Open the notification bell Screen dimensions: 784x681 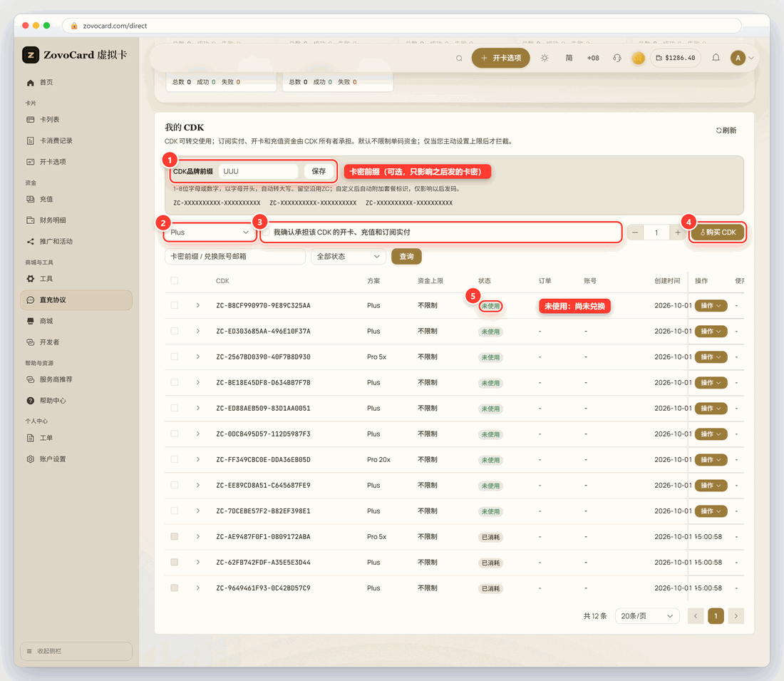[x=716, y=58]
